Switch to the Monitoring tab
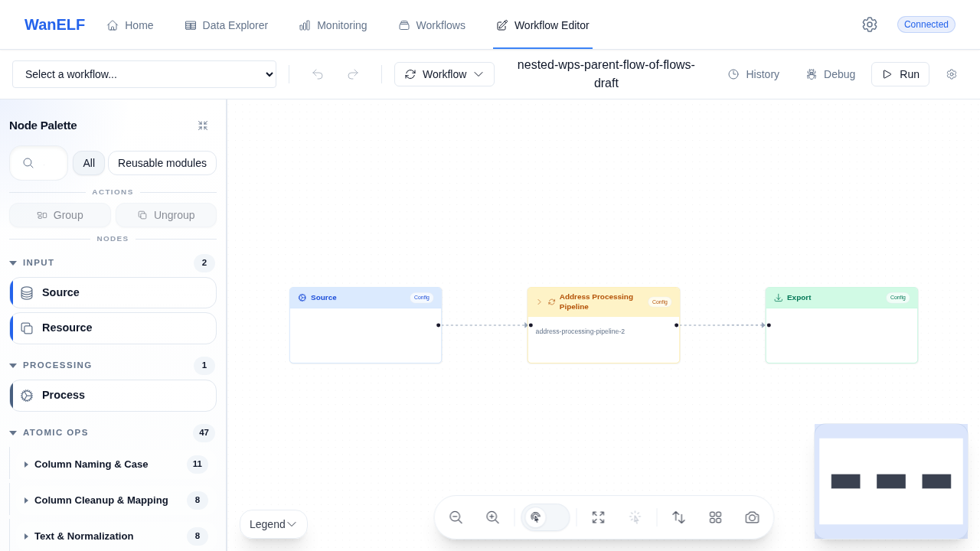Viewport: 980px width, 551px height. click(333, 25)
